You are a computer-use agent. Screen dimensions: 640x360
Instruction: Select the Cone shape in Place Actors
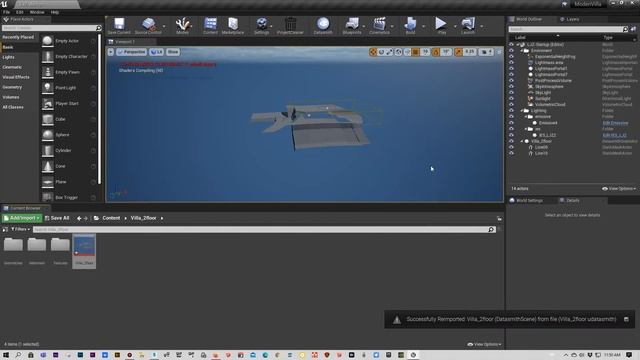tap(69, 166)
